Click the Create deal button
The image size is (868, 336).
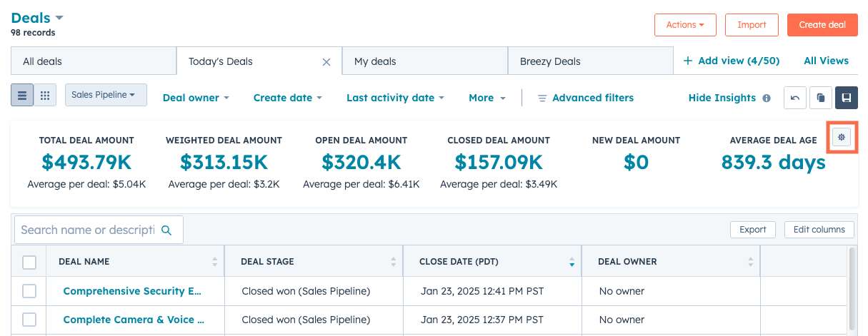pos(822,25)
